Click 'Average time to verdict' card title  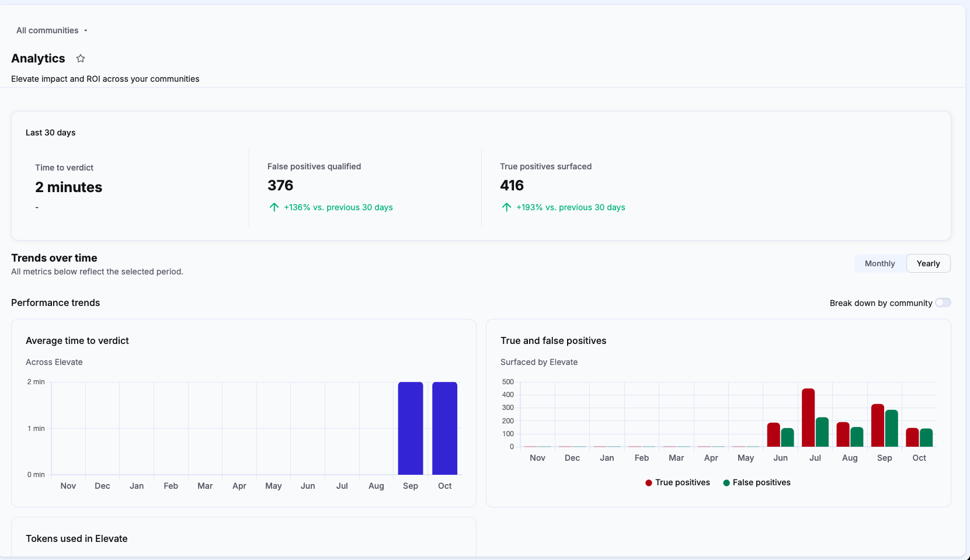77,340
